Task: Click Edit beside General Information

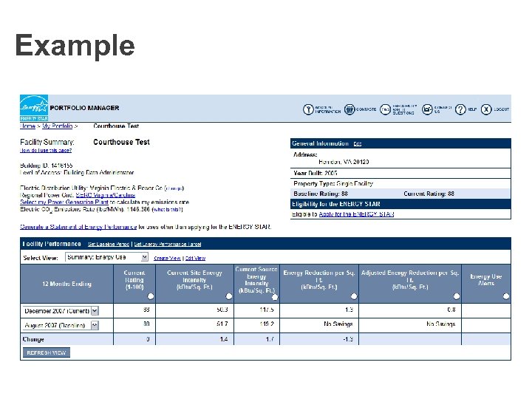Action: (x=358, y=144)
